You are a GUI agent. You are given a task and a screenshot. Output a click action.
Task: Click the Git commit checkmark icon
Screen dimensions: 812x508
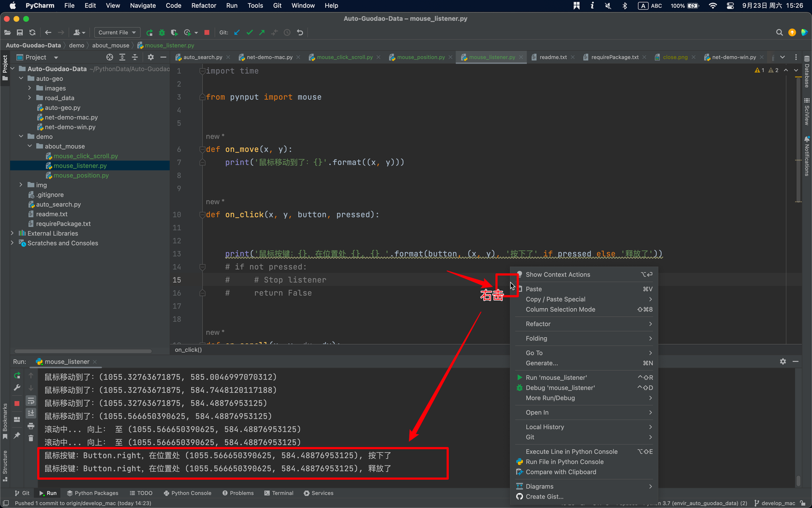[x=249, y=33]
